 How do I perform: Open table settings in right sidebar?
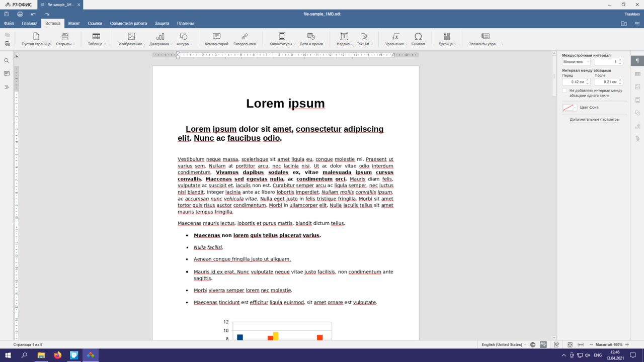coord(637,74)
